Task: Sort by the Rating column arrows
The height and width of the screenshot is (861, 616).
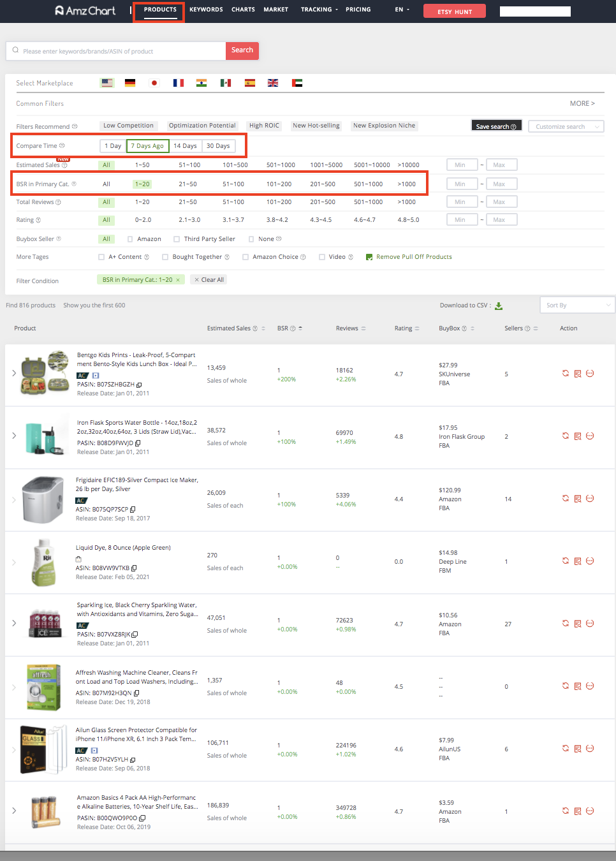Action: [417, 328]
